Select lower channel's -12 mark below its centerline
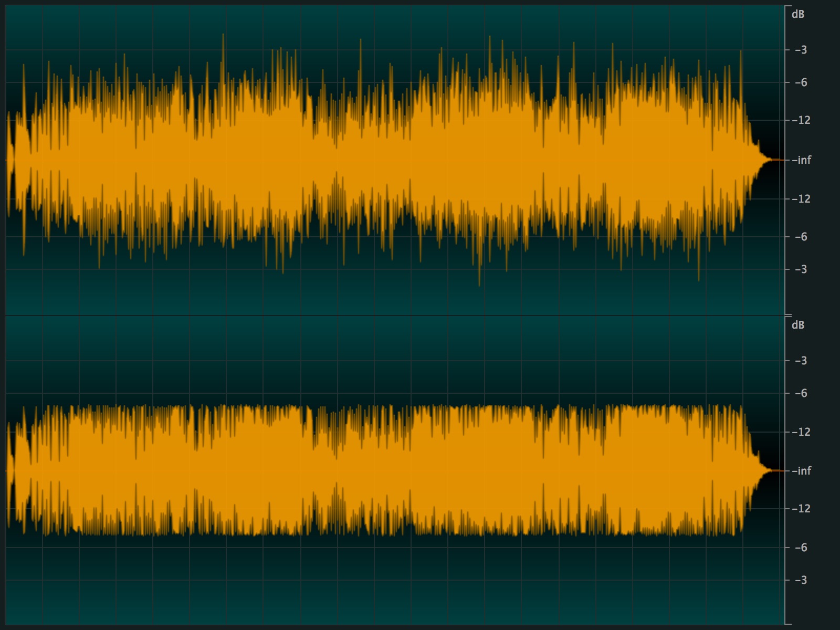Image resolution: width=840 pixels, height=630 pixels. pyautogui.click(x=801, y=508)
